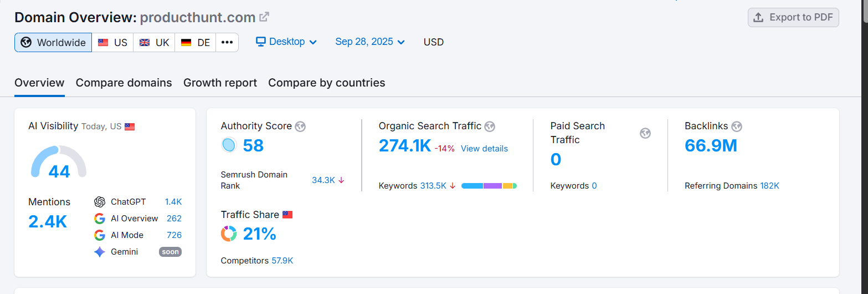868x294 pixels.
Task: Click globe icon beside Authority Score
Action: pyautogui.click(x=300, y=126)
